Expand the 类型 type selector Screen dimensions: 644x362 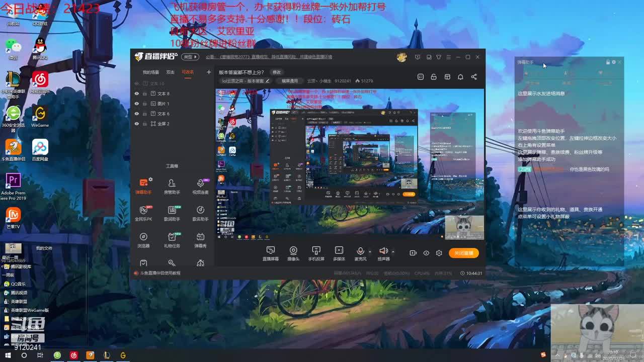[190, 57]
